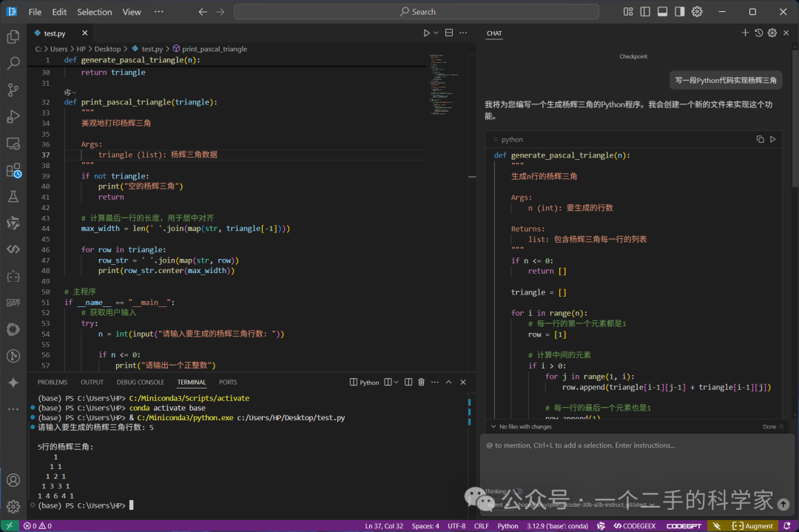Open run options dropdown arrow
Viewport: 799px width, 532px height.
coord(436,33)
